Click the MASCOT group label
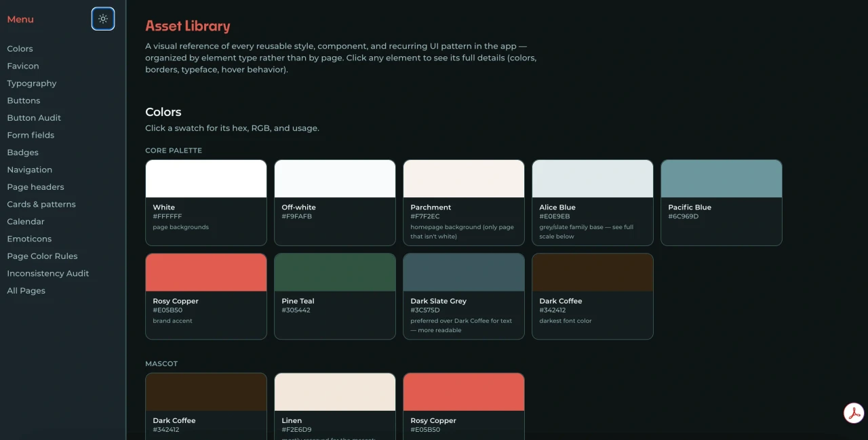 [x=161, y=363]
